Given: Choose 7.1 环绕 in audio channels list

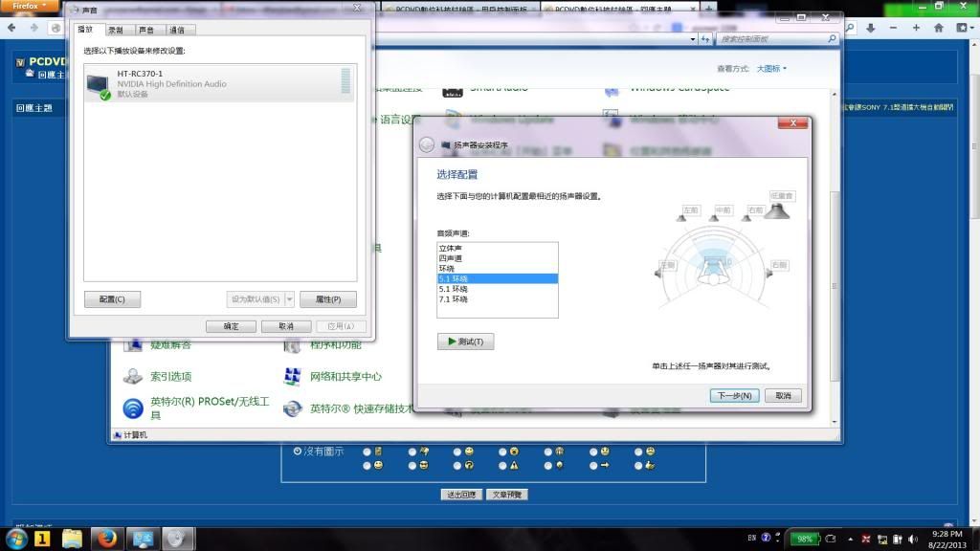Looking at the screenshot, I should (x=454, y=299).
